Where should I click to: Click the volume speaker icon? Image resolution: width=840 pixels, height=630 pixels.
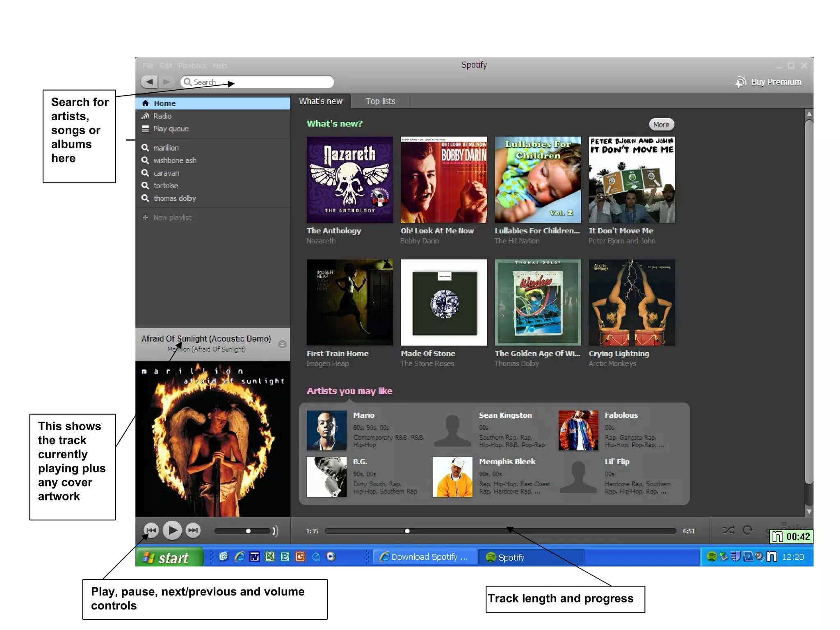(275, 531)
